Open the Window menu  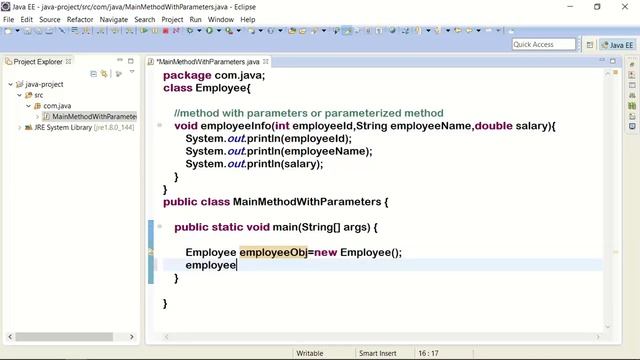[221, 20]
